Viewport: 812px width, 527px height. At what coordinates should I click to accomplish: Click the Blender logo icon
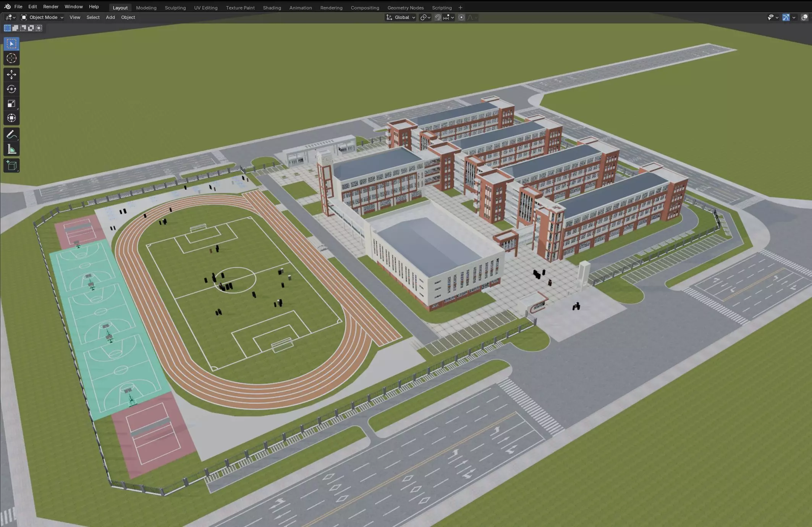pyautogui.click(x=7, y=6)
